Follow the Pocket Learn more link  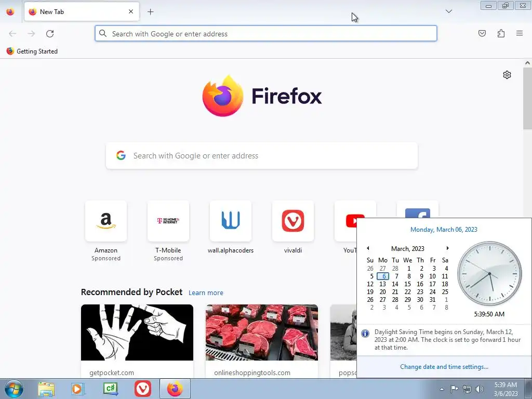point(206,293)
